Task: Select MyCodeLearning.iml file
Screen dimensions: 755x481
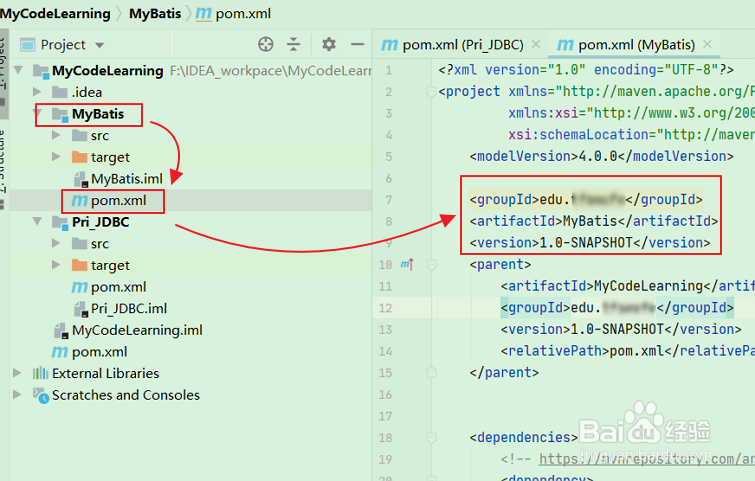Action: 137,330
